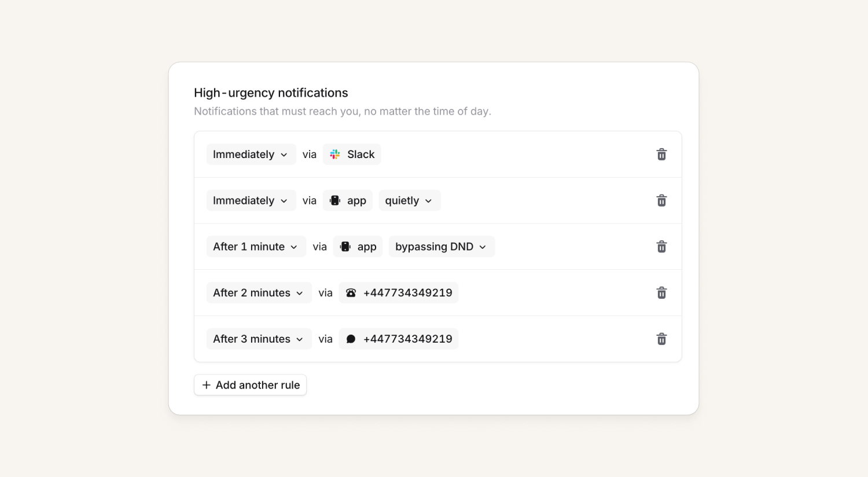Expand the After 1 minute timing dropdown

coord(256,247)
